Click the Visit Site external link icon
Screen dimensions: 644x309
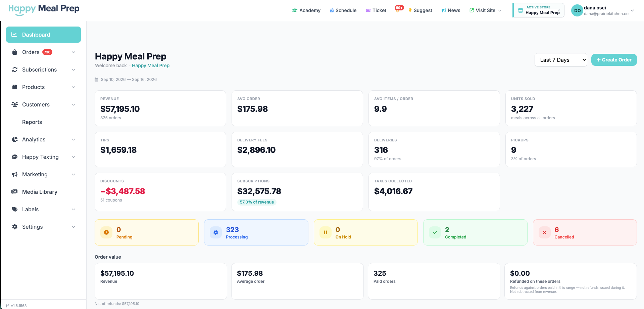[472, 10]
